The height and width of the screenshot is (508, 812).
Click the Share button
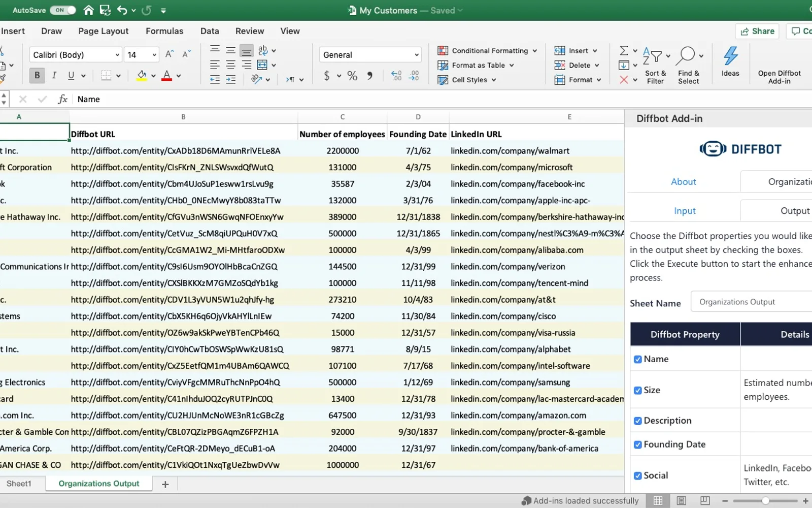[757, 31]
